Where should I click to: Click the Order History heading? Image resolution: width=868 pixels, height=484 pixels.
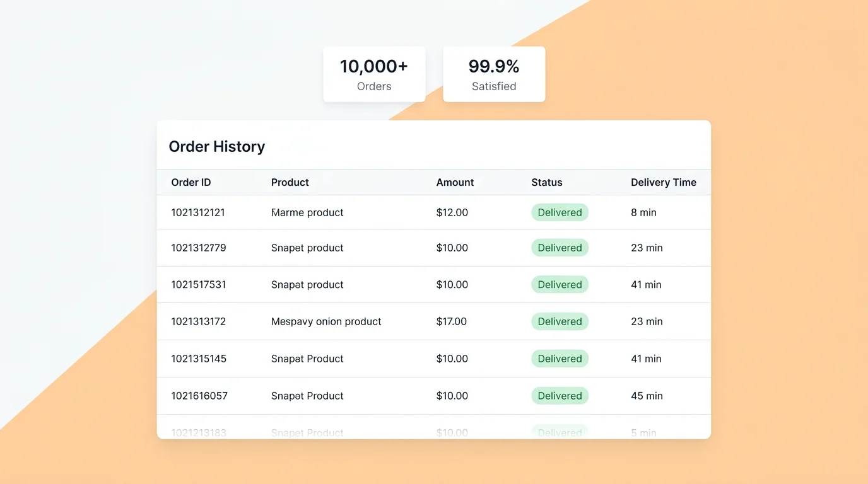(217, 146)
